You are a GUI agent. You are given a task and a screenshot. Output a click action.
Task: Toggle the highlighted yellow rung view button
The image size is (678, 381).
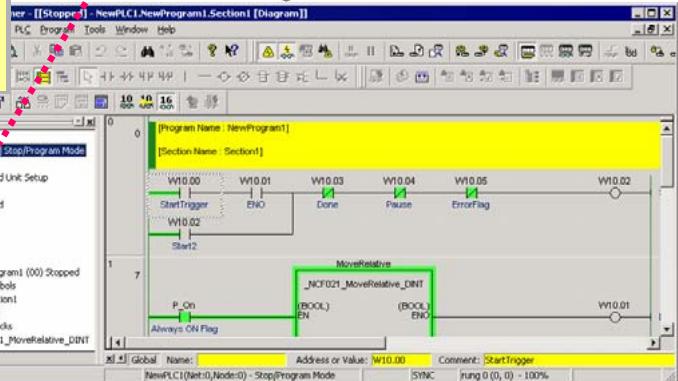pos(43,77)
